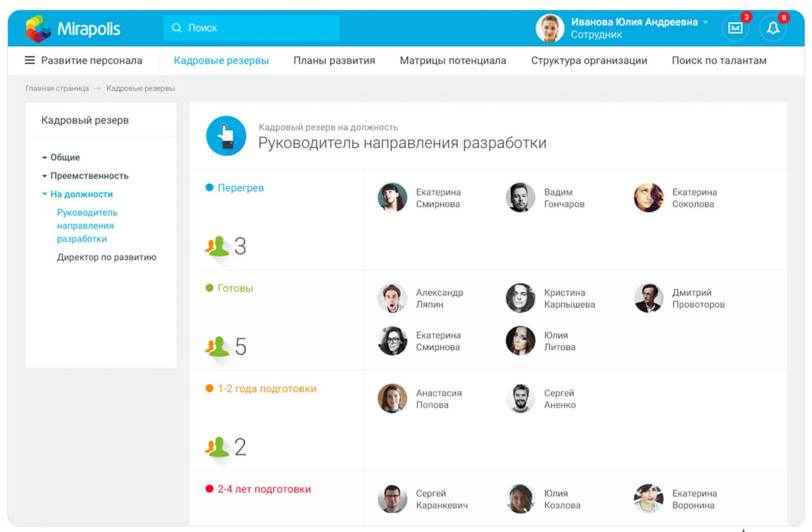Open the messages icon with badge 3
The width and height of the screenshot is (812, 532).
735,28
